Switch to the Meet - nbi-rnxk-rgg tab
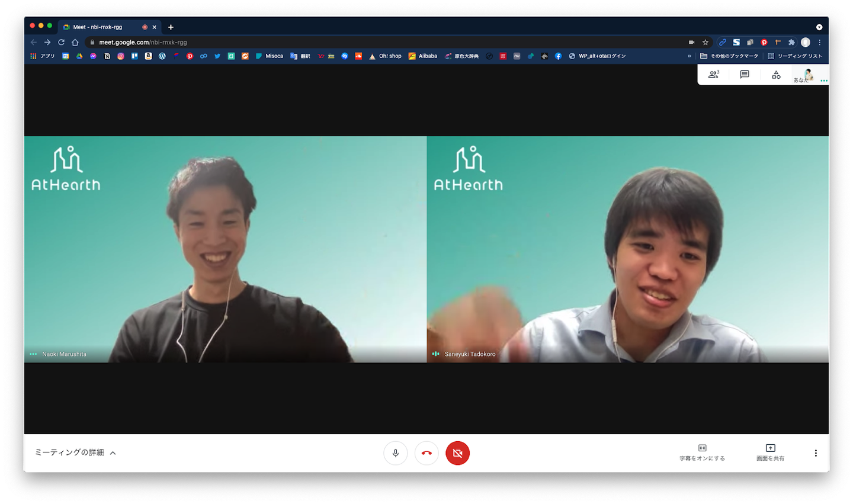 110,27
